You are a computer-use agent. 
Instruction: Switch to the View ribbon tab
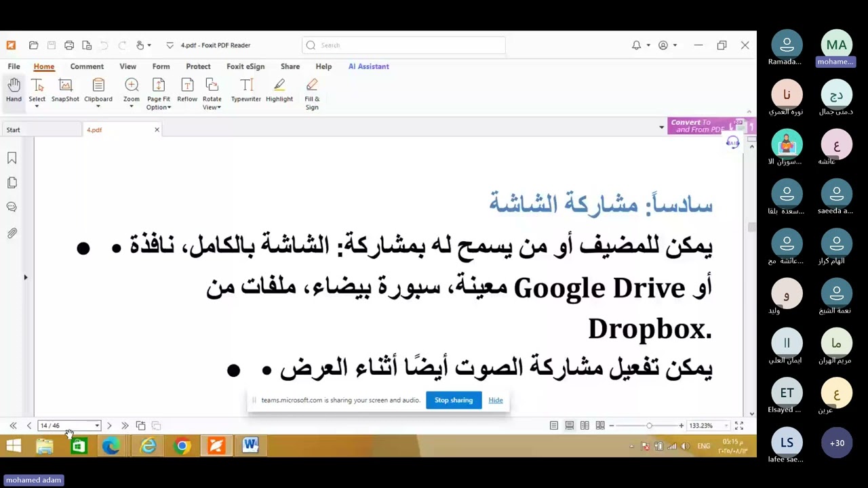(x=127, y=66)
